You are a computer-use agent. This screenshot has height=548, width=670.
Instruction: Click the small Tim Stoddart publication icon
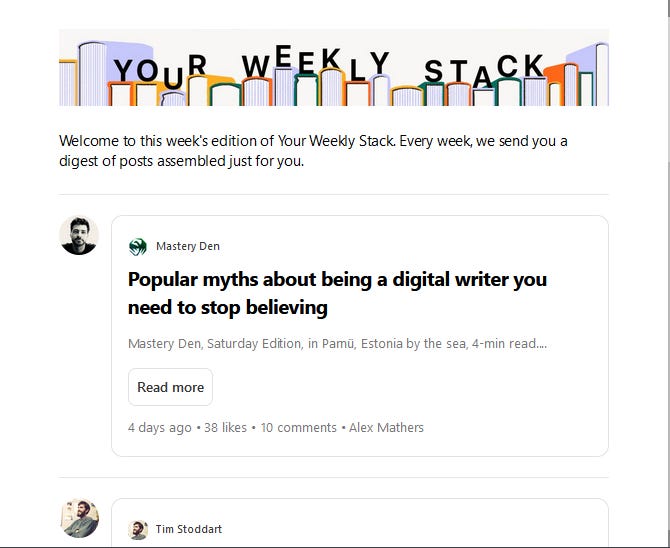pyautogui.click(x=138, y=530)
